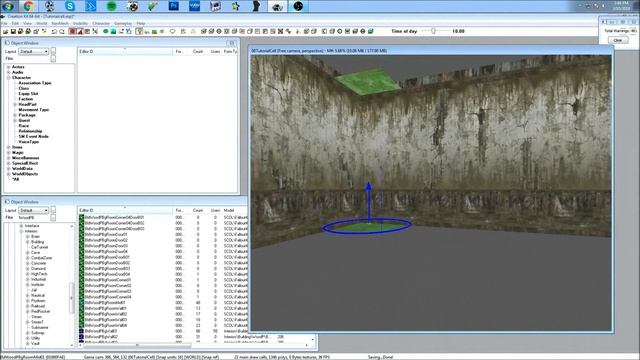Screen dimensions: 640x360
Task: Sort lower list by Editor ID column
Action: pos(125,210)
